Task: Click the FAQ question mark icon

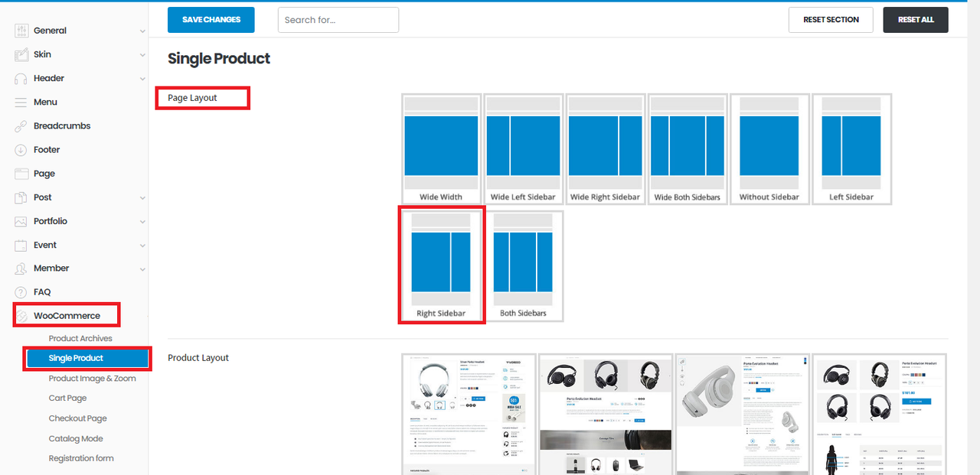Action: (x=21, y=292)
